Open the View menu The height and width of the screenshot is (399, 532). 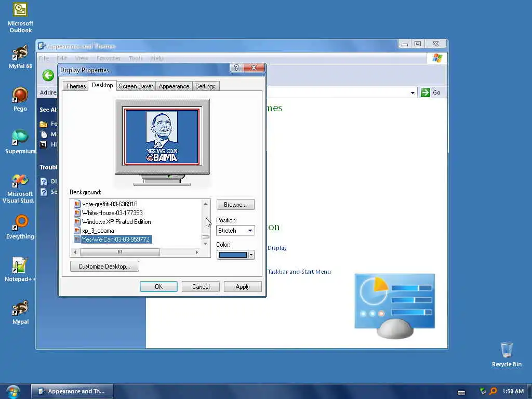pyautogui.click(x=82, y=58)
